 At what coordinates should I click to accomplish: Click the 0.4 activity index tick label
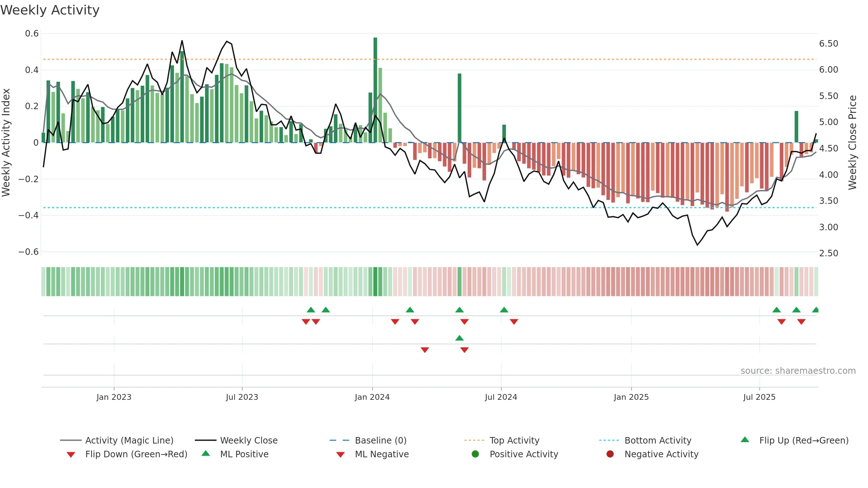[32, 70]
